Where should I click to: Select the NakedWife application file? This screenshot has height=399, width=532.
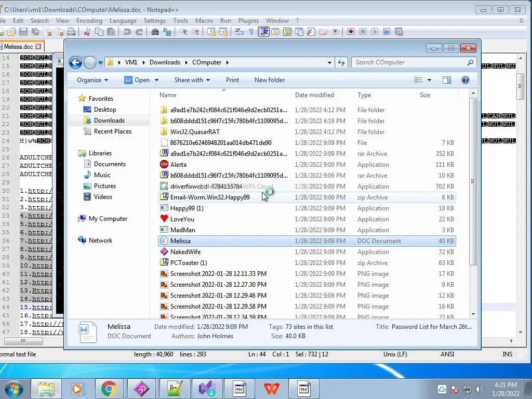(307, 252)
